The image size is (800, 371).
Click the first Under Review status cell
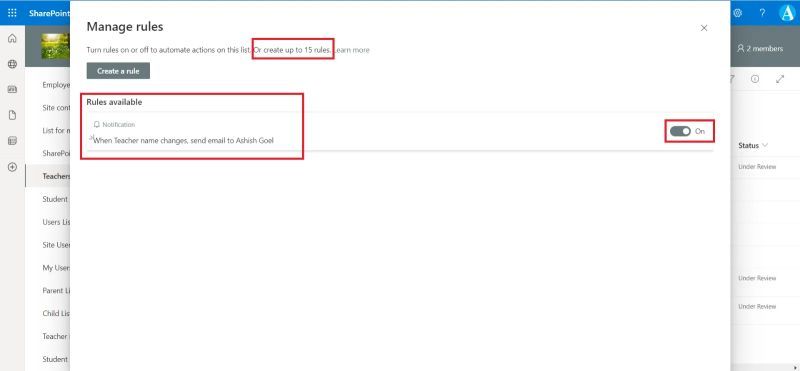point(757,167)
